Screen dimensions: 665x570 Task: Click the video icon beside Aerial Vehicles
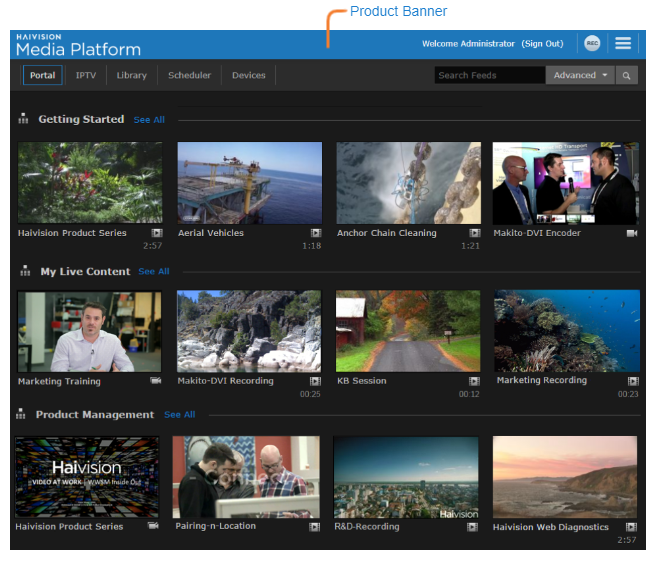click(315, 233)
